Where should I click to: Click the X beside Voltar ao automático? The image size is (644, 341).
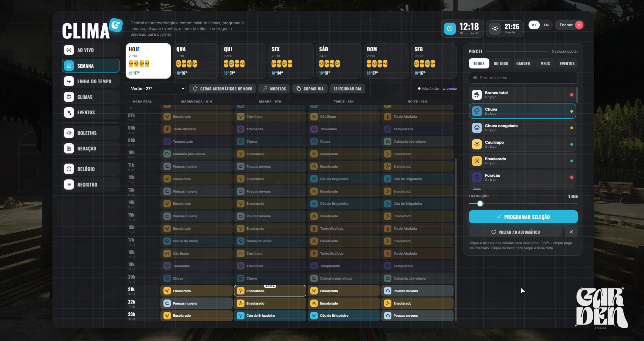(x=571, y=232)
